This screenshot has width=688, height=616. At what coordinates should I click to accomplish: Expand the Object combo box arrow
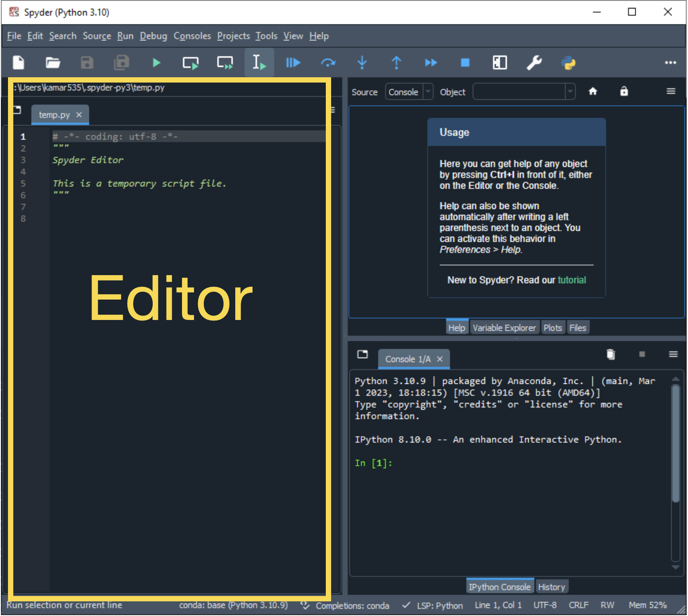coord(570,92)
